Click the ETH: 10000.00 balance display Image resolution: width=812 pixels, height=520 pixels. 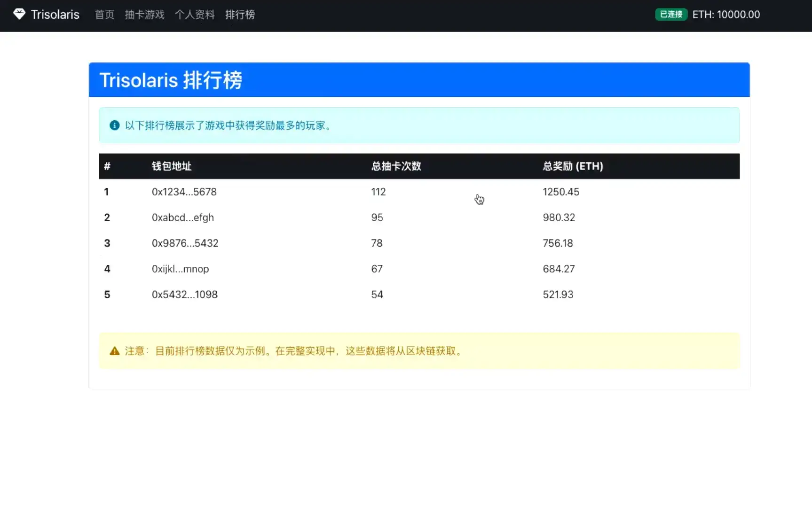[x=726, y=15]
